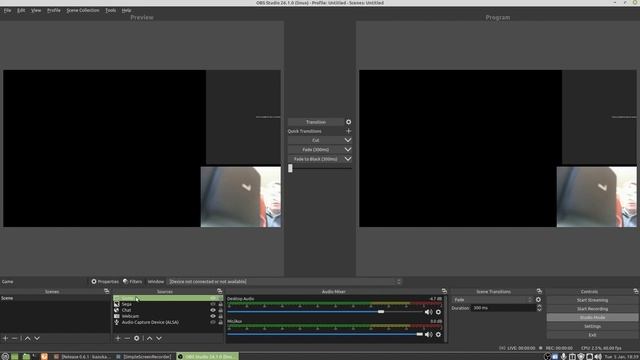The height and width of the screenshot is (360, 640).
Task: Open the Edit menu
Action: [21, 10]
